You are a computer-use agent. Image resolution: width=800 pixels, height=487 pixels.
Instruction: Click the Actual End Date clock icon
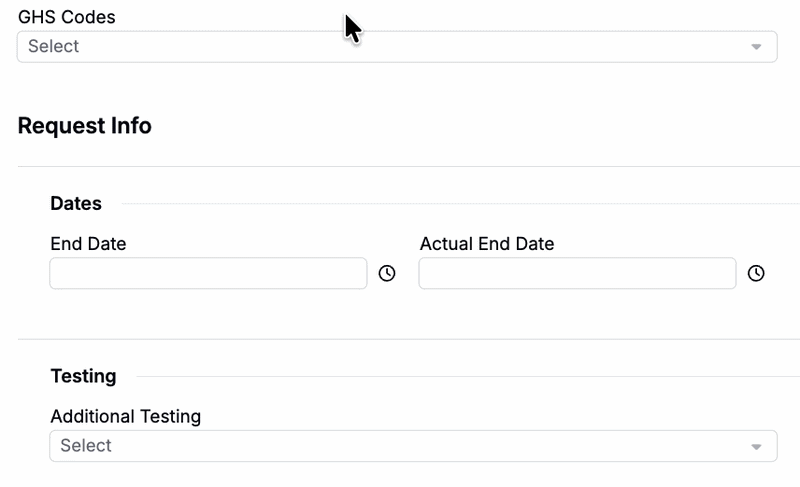click(x=756, y=273)
